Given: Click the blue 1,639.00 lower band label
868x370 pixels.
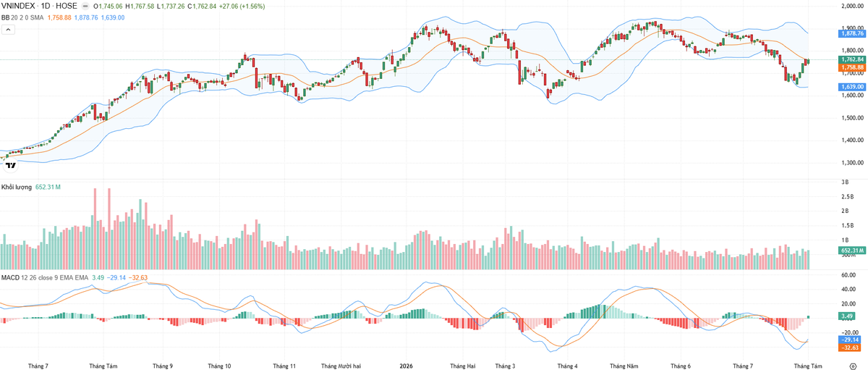Looking at the screenshot, I should point(853,87).
